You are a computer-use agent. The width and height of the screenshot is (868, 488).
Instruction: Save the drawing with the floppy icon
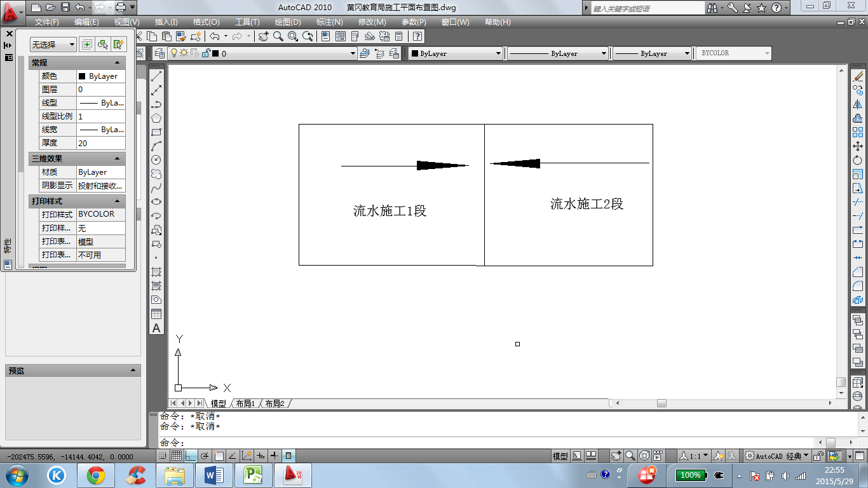(x=65, y=8)
